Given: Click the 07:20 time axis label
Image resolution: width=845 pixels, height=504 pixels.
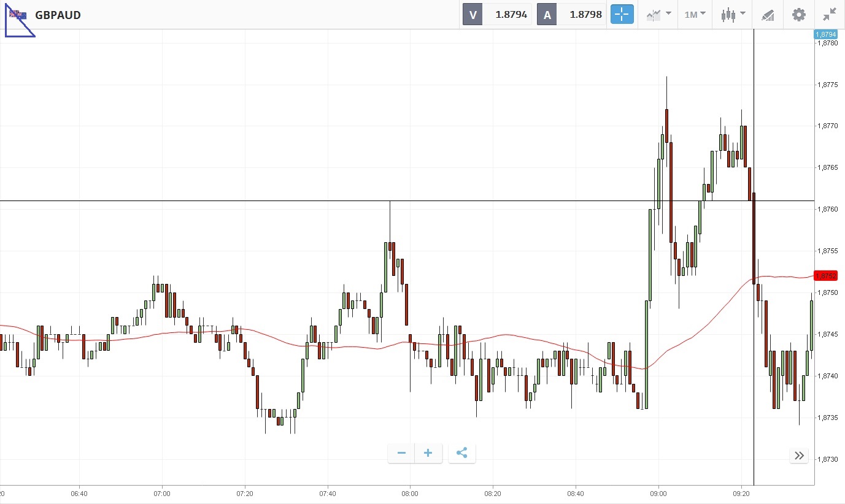Looking at the screenshot, I should coord(245,493).
